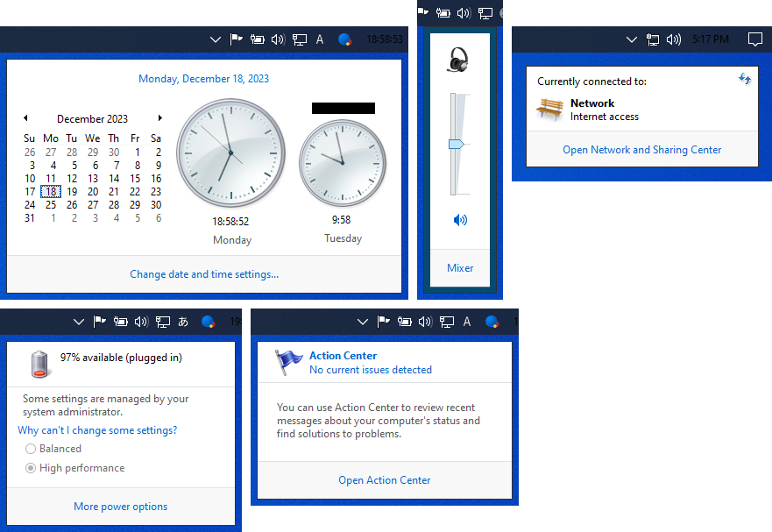The width and height of the screenshot is (772, 532).
Task: Click the park bench network icon
Action: click(549, 110)
